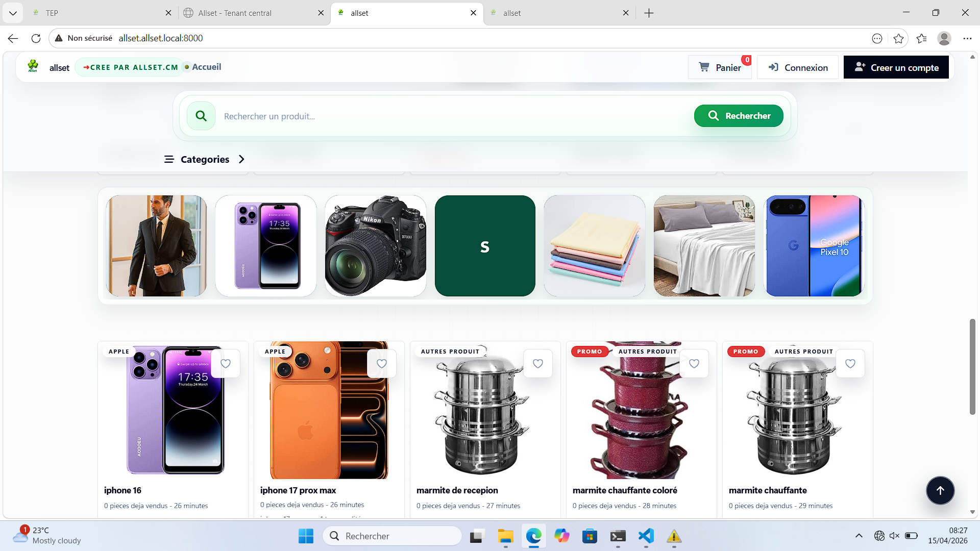Screen dimensions: 980x551
Task: Click the green Rechercher button
Action: [739, 116]
